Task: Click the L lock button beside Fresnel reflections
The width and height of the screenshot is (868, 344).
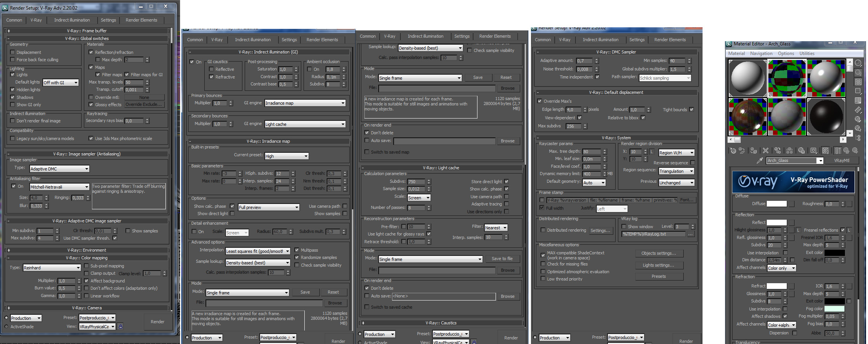Action: point(849,230)
